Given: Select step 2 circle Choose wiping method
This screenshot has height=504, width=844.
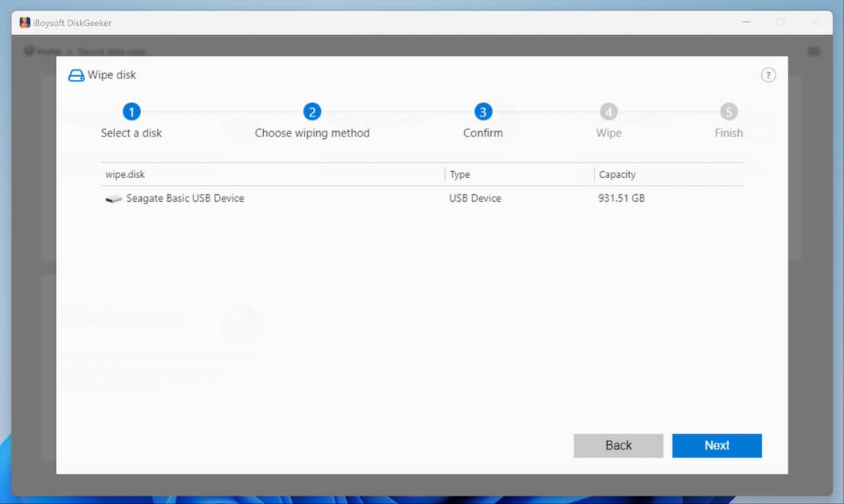Looking at the screenshot, I should 312,112.
